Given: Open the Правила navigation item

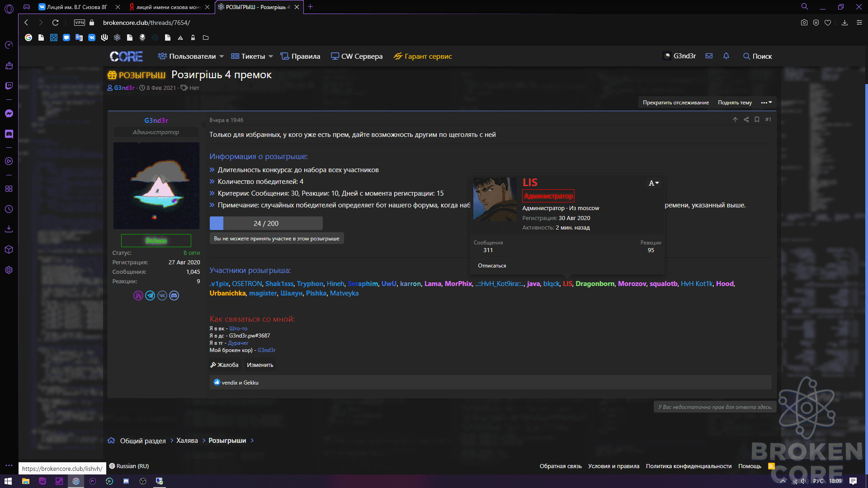Looking at the screenshot, I should tap(300, 56).
